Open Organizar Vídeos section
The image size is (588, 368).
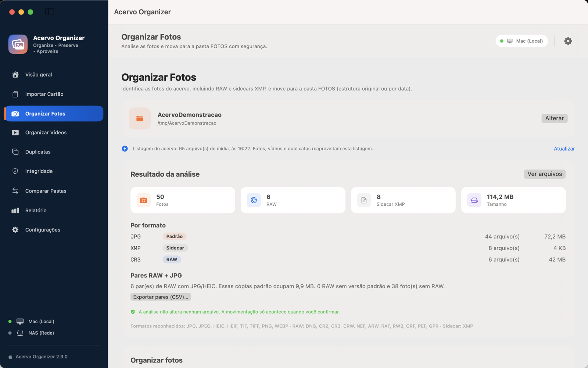coord(54,132)
